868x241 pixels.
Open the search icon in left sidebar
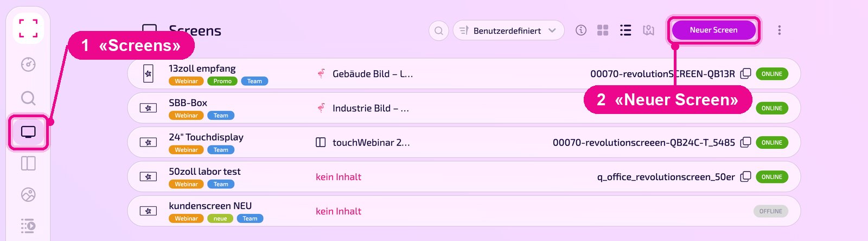[x=28, y=98]
